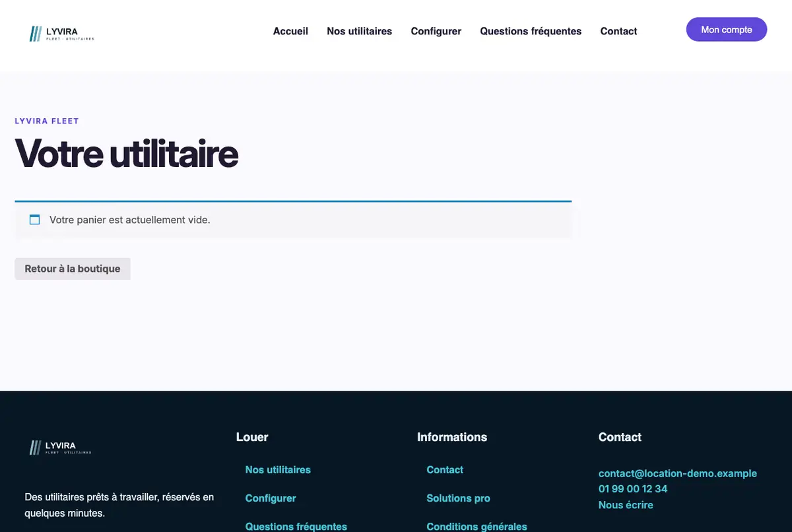Click the Lyvira logo in the footer
The width and height of the screenshot is (792, 532).
coord(61,448)
